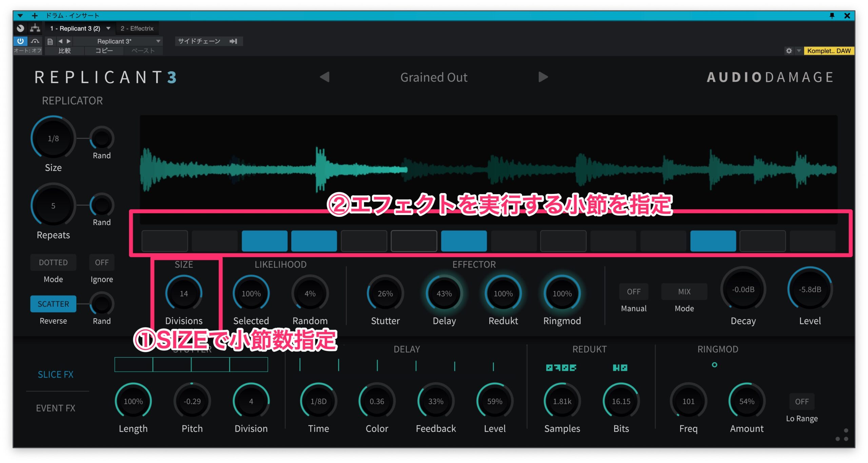Click the automation curve icon next to power button
The width and height of the screenshot is (868, 463).
[35, 41]
